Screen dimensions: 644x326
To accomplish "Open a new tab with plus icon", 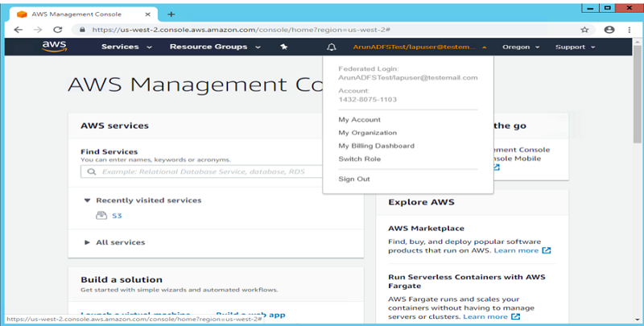I will tap(171, 14).
